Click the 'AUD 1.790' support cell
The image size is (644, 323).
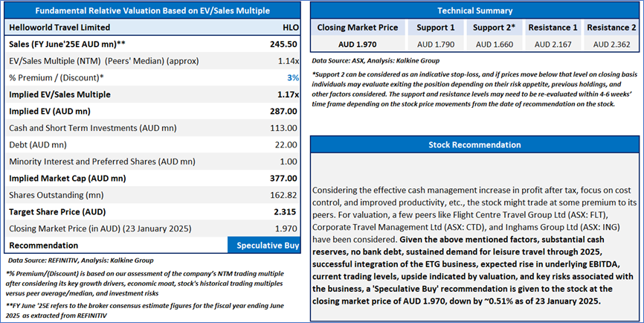click(x=436, y=45)
